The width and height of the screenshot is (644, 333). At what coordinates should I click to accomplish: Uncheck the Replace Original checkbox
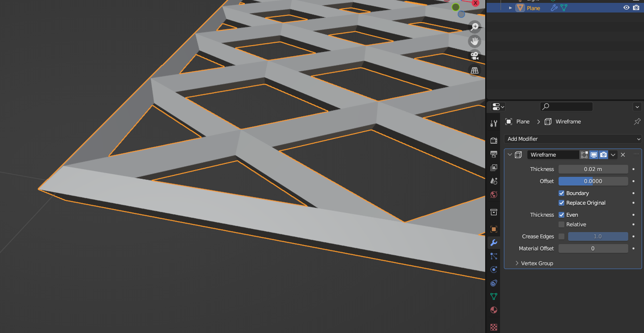(x=561, y=203)
